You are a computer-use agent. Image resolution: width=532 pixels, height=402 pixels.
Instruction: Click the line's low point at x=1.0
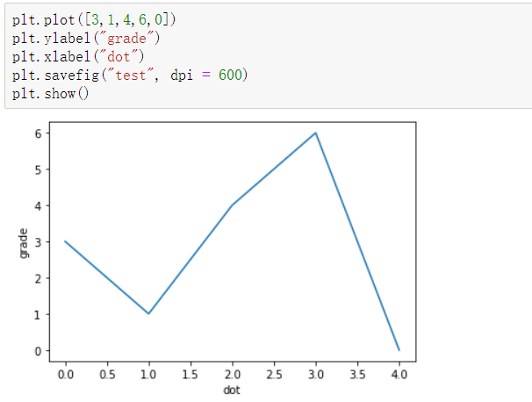(x=148, y=313)
